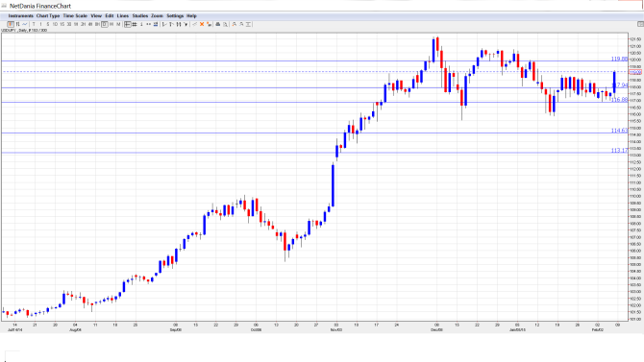
Task: Click the increase font size A icon
Action: click(x=235, y=24)
